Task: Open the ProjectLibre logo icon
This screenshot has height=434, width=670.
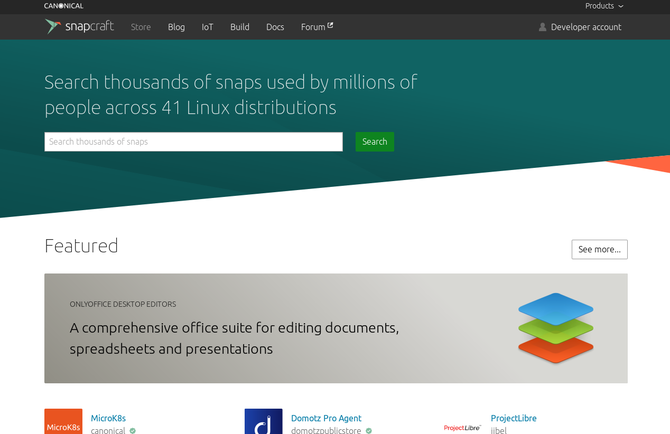Action: pos(462,428)
